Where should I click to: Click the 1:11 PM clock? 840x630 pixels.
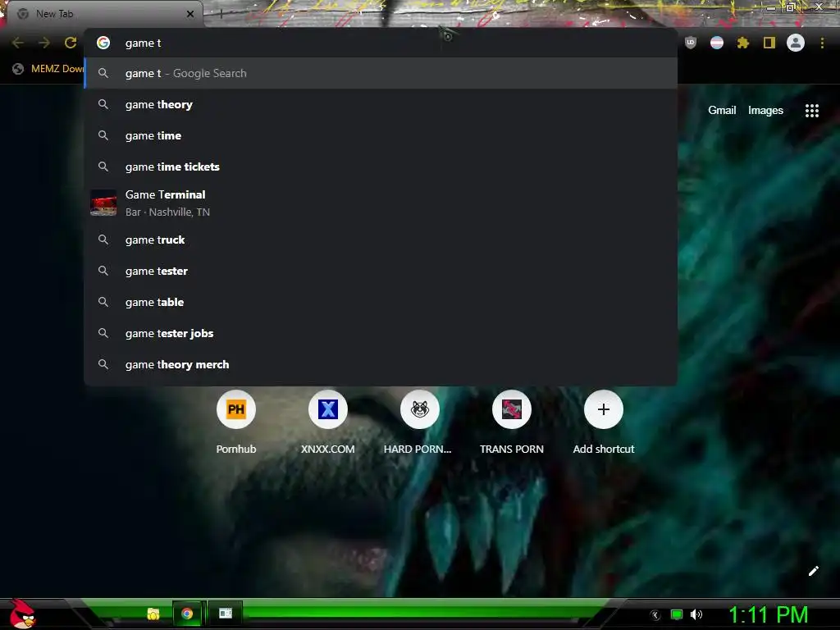click(x=768, y=614)
